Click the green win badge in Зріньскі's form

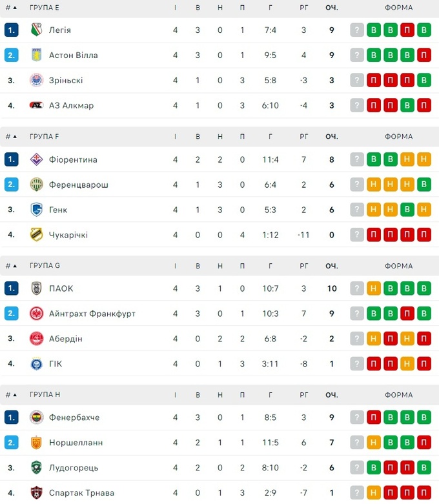pos(424,81)
